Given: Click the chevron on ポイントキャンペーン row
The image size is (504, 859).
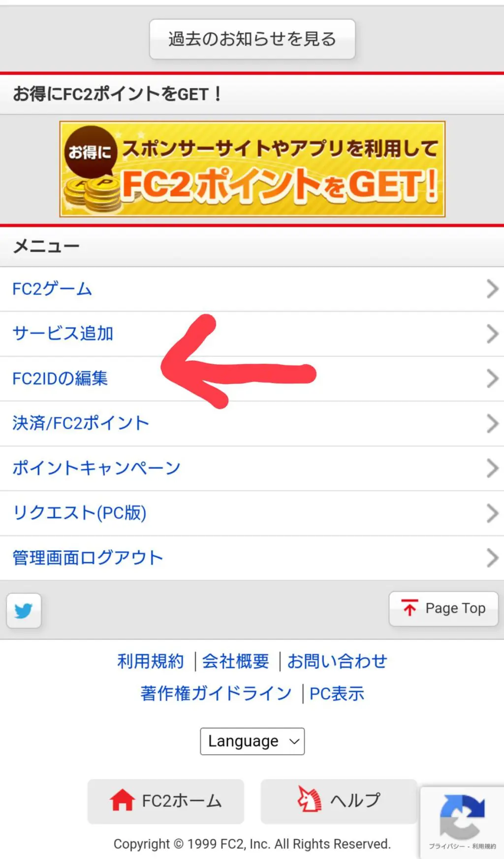Looking at the screenshot, I should pyautogui.click(x=492, y=468).
